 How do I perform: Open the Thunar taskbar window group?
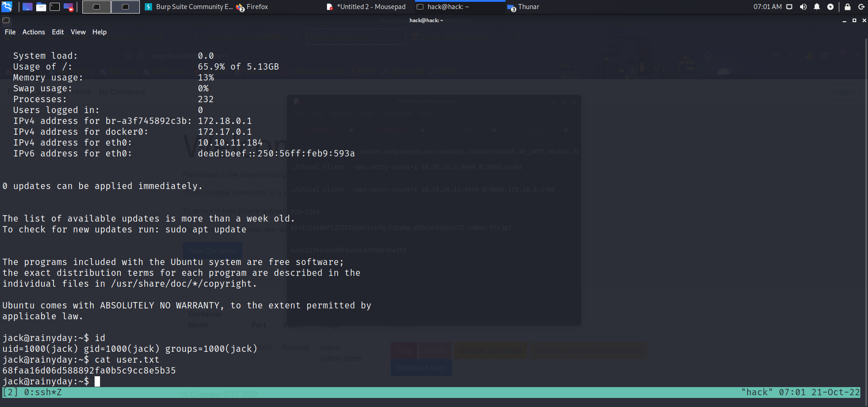coord(524,7)
